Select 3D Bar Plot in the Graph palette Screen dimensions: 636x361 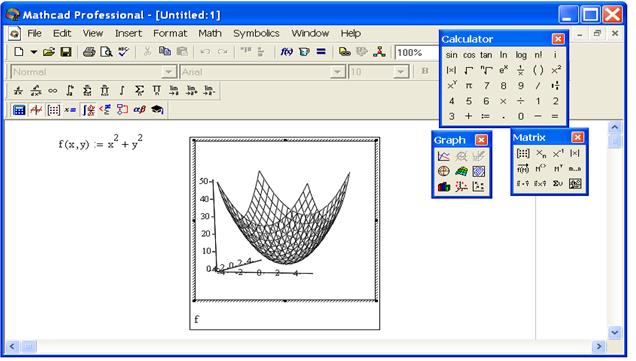(444, 187)
